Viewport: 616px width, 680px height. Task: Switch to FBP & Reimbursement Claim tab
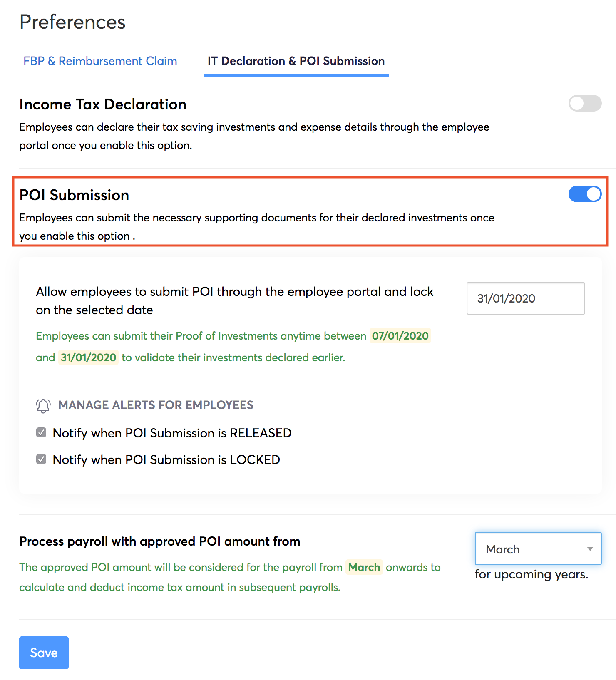pos(100,61)
